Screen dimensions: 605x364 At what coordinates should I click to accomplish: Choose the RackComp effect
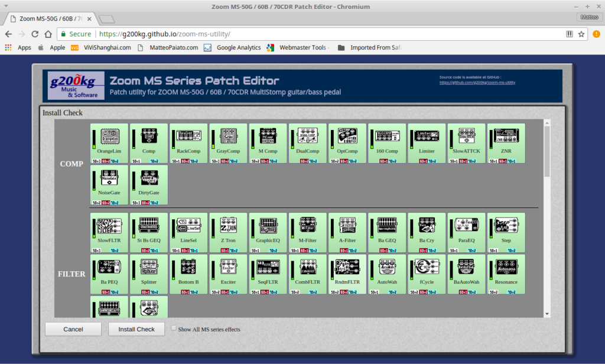[x=188, y=143]
